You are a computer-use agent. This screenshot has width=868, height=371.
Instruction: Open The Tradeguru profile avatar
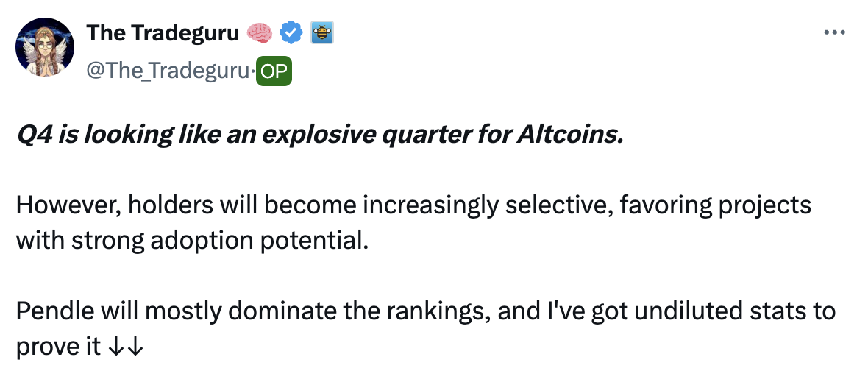45,47
